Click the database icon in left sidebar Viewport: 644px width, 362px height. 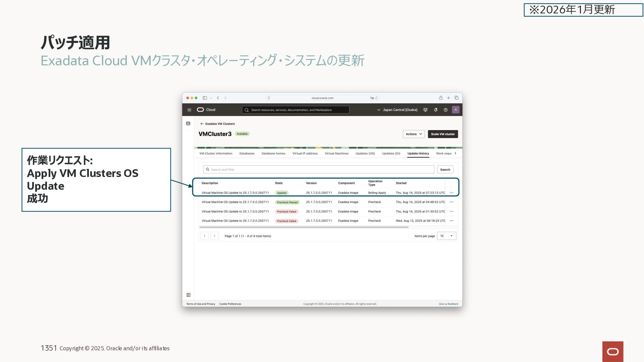coord(188,124)
